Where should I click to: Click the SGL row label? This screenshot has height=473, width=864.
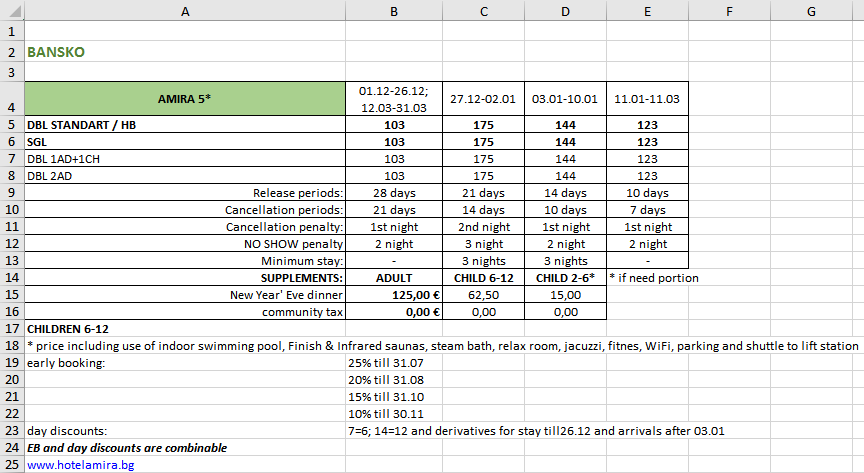click(185, 142)
